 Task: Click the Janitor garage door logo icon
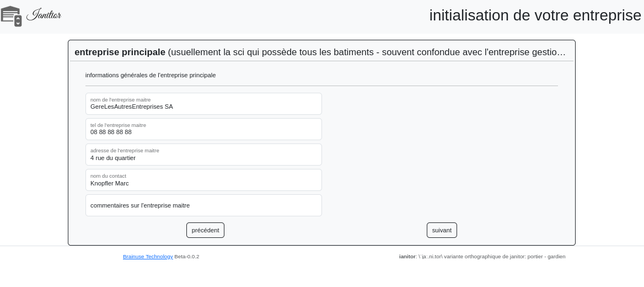tap(12, 15)
